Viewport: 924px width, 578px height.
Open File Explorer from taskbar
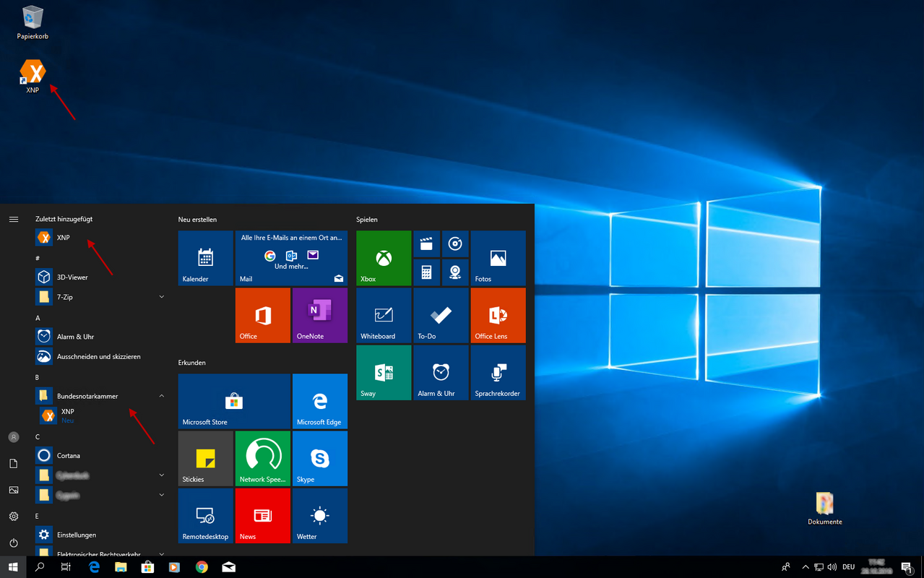[x=121, y=567]
